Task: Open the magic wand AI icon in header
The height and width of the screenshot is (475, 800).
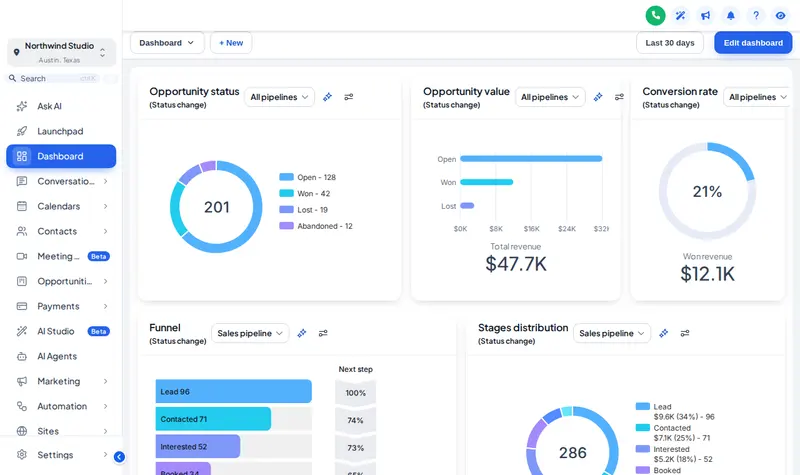Action: click(x=680, y=15)
